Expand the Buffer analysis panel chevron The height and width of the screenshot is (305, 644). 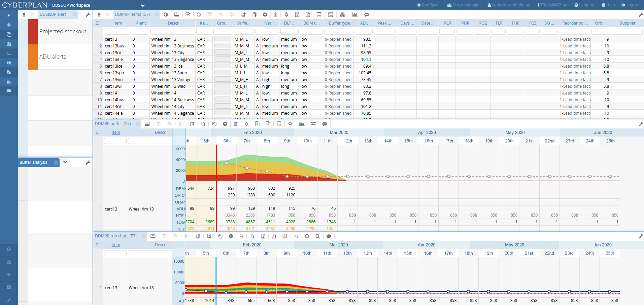pos(65,162)
